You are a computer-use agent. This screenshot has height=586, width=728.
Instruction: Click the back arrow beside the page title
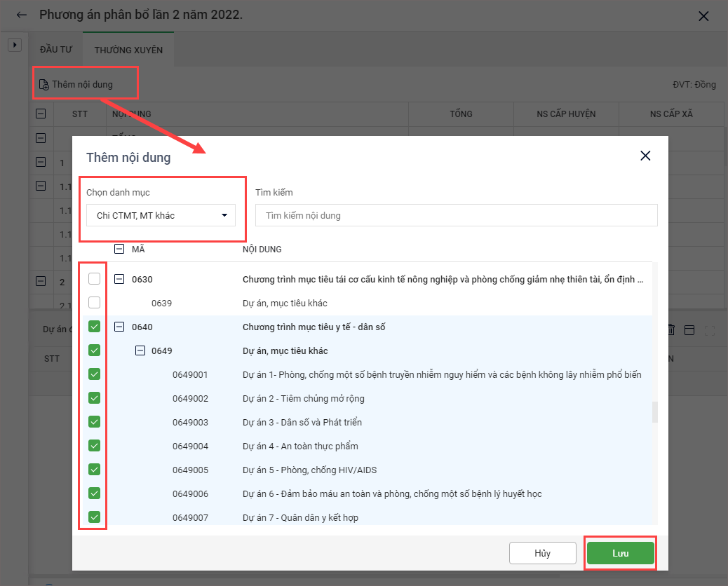(x=22, y=15)
